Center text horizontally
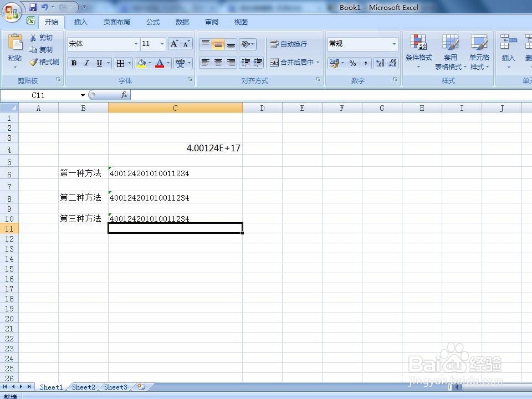 pyautogui.click(x=218, y=63)
